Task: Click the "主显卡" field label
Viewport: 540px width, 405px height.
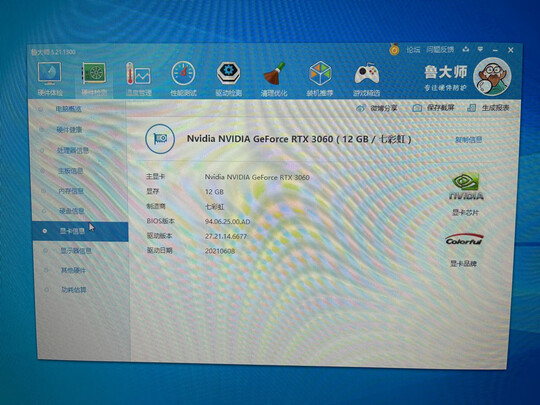Action: (155, 177)
